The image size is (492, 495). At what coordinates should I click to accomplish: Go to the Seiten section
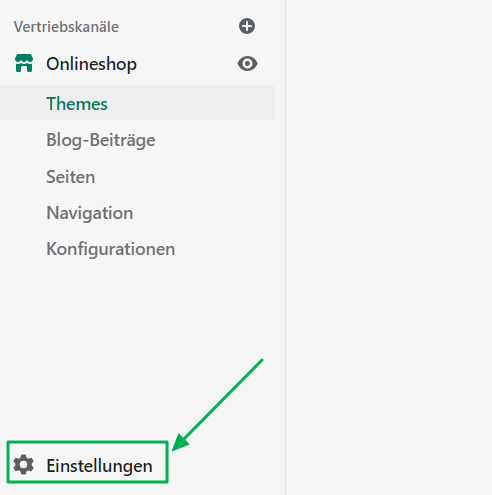pyautogui.click(x=71, y=177)
